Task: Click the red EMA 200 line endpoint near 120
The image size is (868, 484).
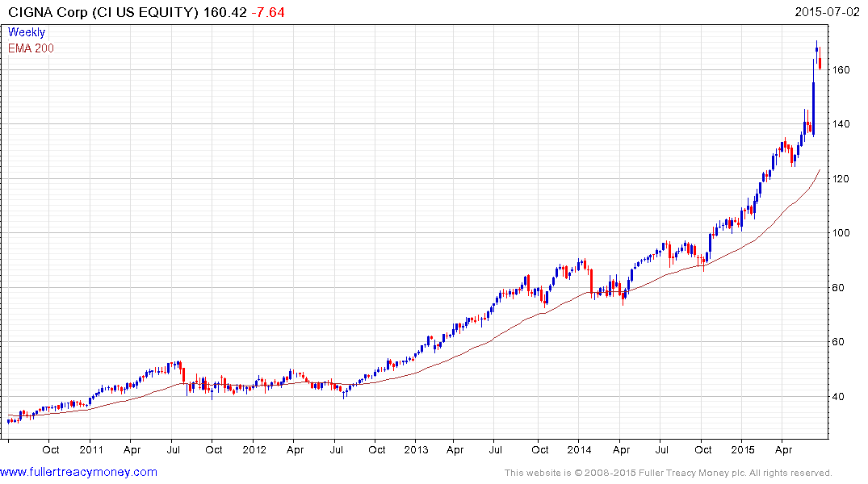Action: 820,170
